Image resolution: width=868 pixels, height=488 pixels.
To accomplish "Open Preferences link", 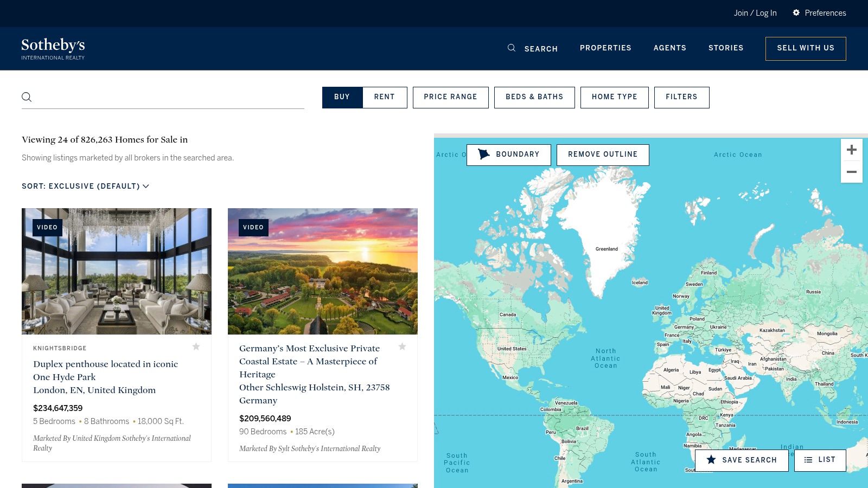I will click(x=825, y=13).
